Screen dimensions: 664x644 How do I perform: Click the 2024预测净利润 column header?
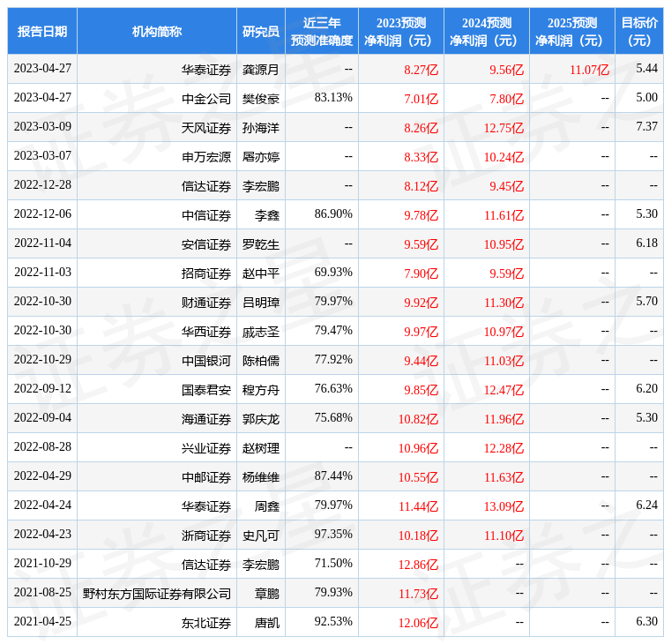487,32
